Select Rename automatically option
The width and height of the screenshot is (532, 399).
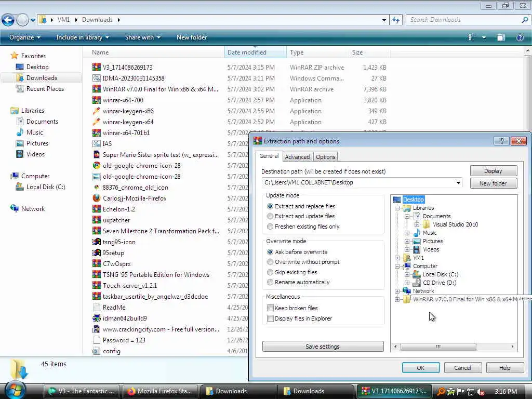click(298, 282)
